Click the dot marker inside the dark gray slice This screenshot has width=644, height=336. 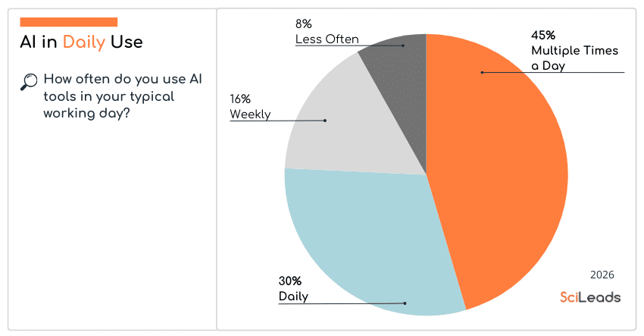[403, 46]
